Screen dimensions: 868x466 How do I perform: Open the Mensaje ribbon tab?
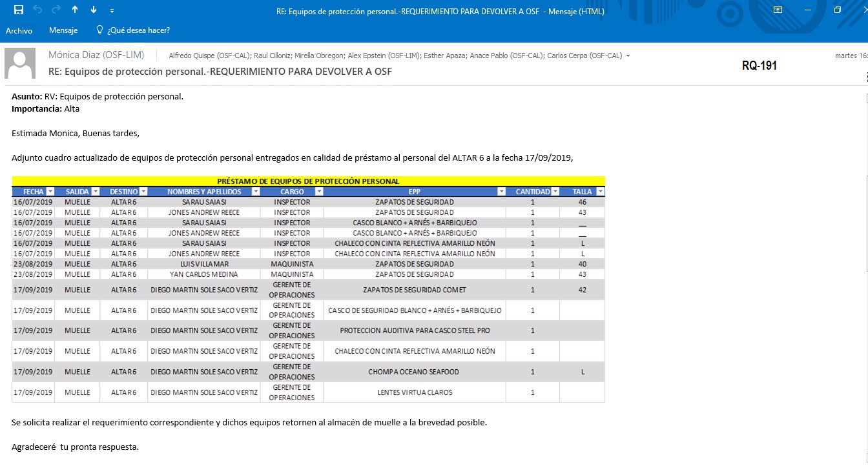click(63, 30)
